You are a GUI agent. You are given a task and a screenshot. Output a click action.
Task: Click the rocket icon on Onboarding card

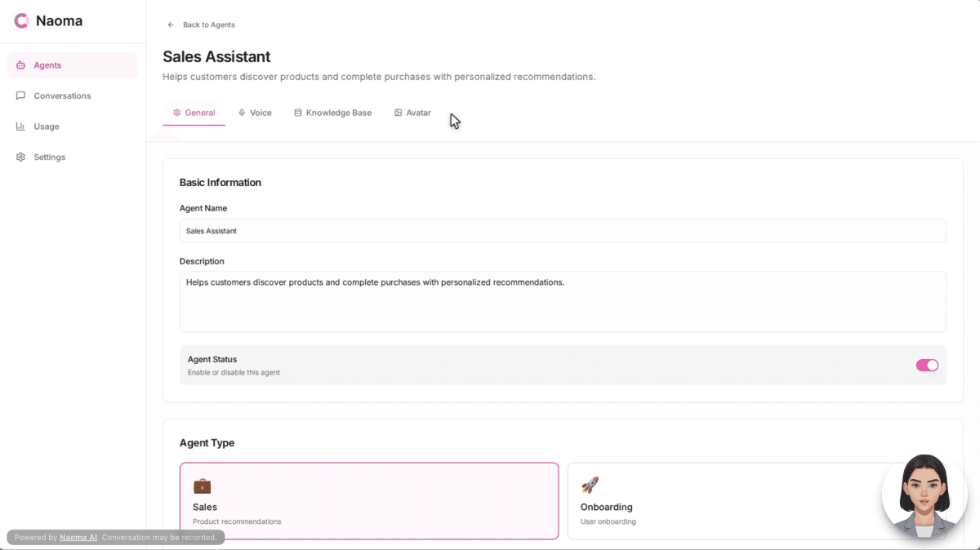pos(590,486)
